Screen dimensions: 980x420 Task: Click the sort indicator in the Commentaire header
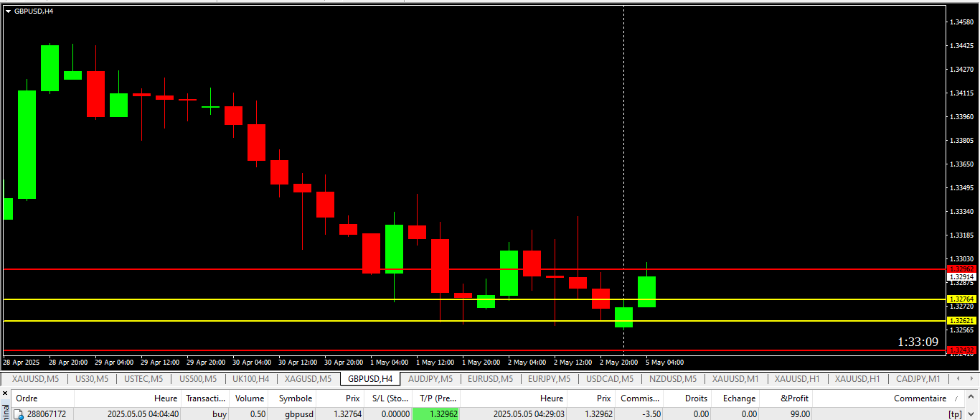[x=955, y=399]
